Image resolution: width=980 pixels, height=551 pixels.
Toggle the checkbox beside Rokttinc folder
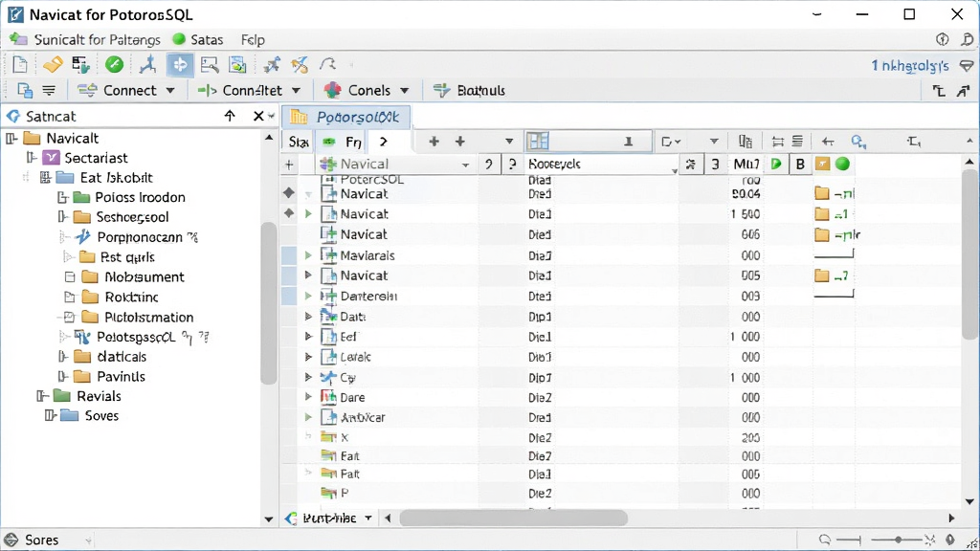point(70,297)
